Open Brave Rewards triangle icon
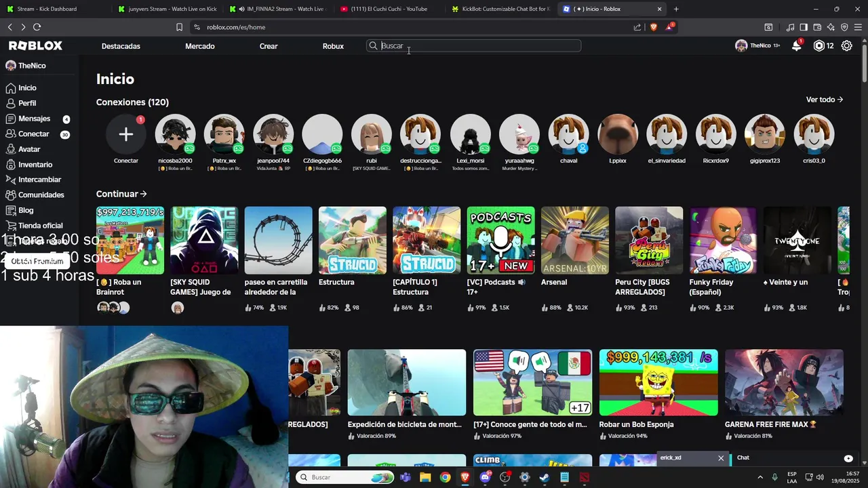Viewport: 868px width, 488px height. pos(669,27)
